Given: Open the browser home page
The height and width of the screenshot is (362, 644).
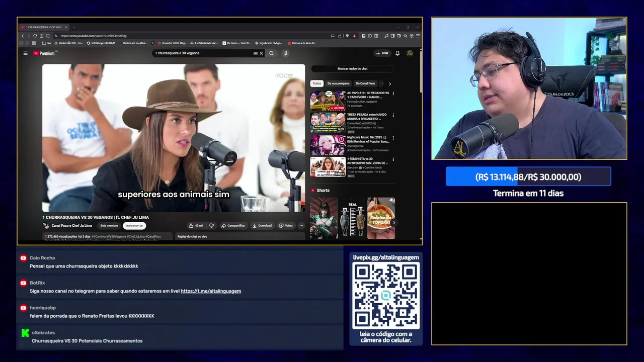Looking at the screenshot, I should 42,36.
